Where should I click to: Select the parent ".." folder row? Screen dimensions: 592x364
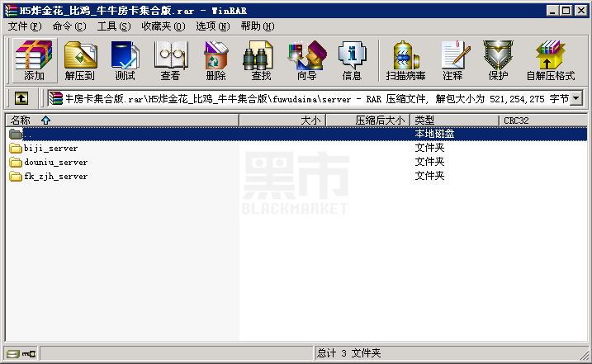pos(296,134)
